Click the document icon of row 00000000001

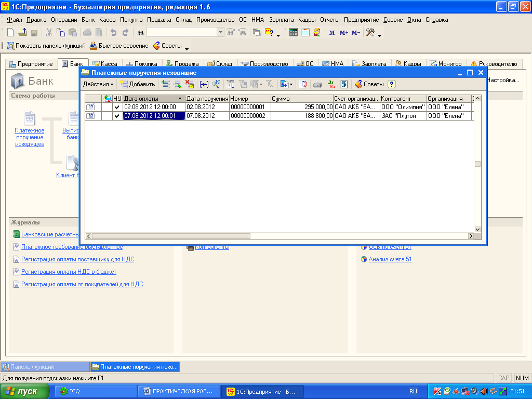pos(90,107)
